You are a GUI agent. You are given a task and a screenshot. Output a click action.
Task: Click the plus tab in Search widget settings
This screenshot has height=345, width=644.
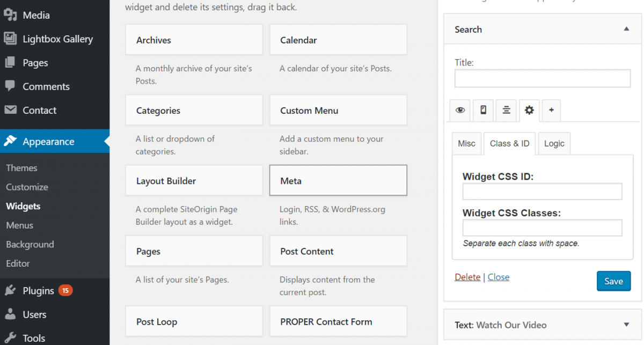click(551, 110)
